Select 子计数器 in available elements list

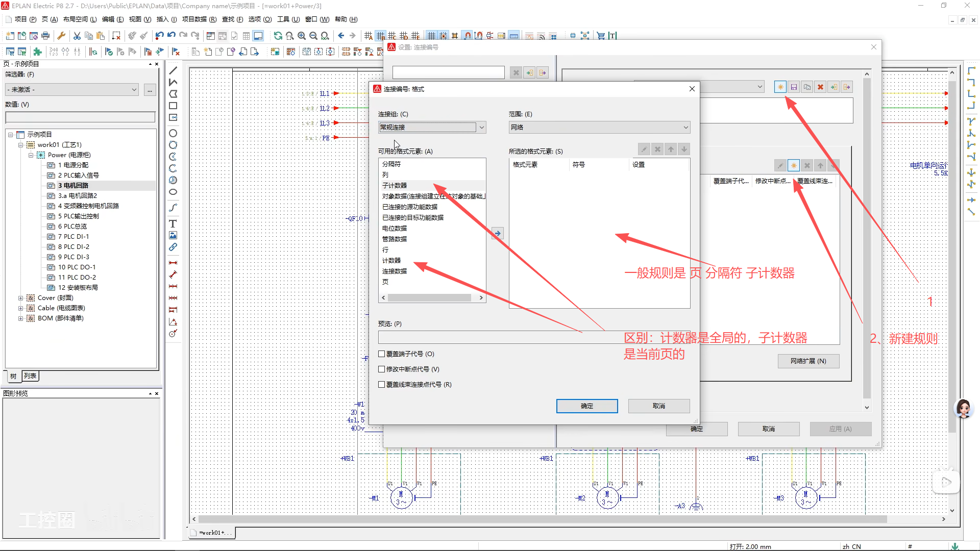(x=395, y=186)
